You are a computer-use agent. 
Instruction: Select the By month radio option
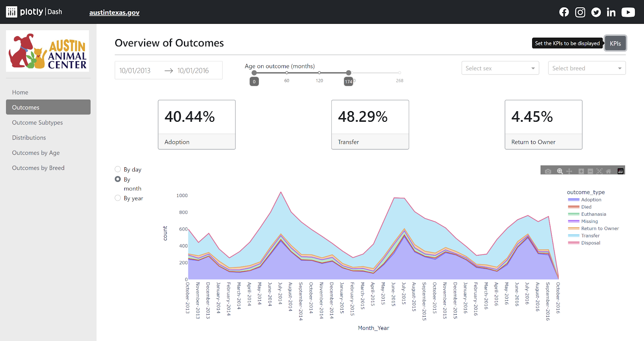[x=118, y=179]
